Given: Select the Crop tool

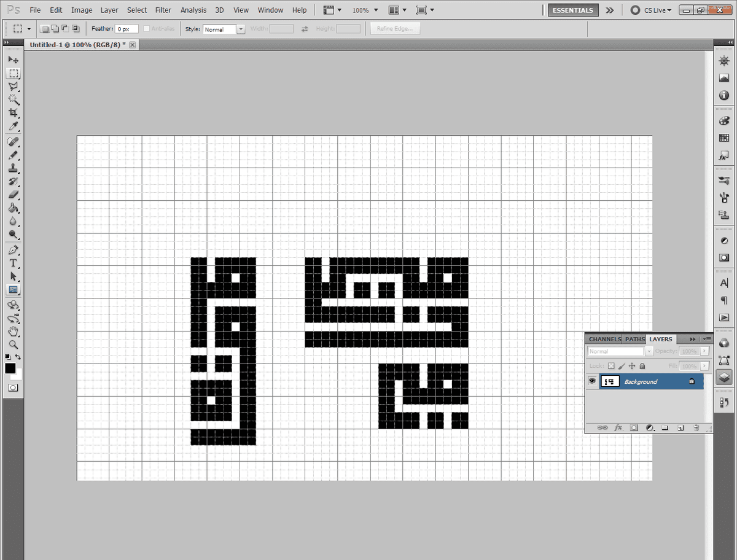Looking at the screenshot, I should [13, 113].
